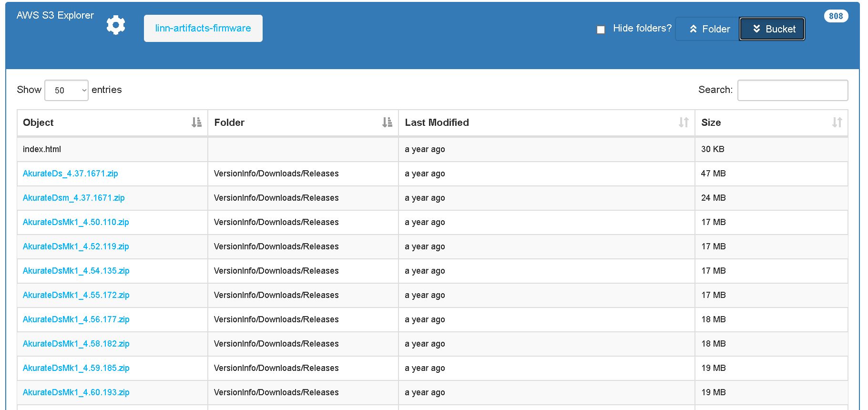This screenshot has width=868, height=410.
Task: Click AkurateDsMk1_4.54.135.zip link
Action: click(76, 271)
